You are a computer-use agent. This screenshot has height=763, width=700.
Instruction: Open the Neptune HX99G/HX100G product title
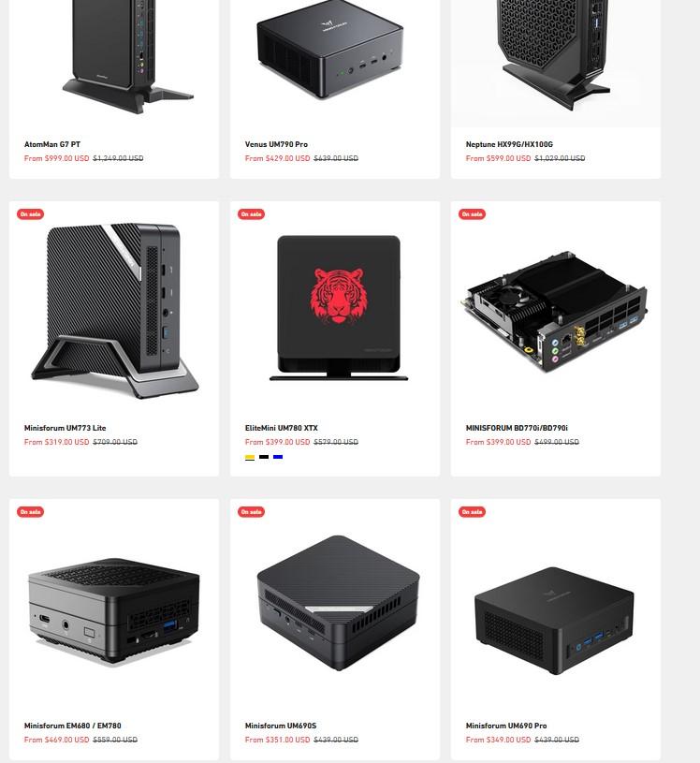click(x=509, y=144)
